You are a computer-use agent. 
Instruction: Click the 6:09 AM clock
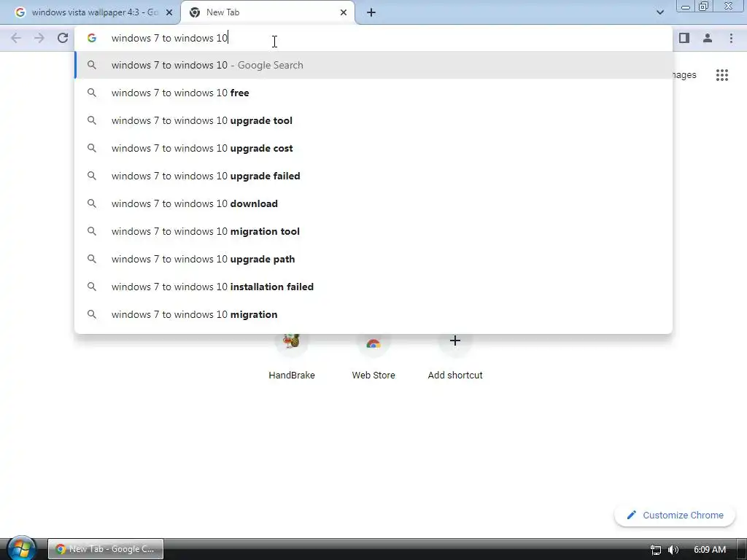click(x=710, y=550)
